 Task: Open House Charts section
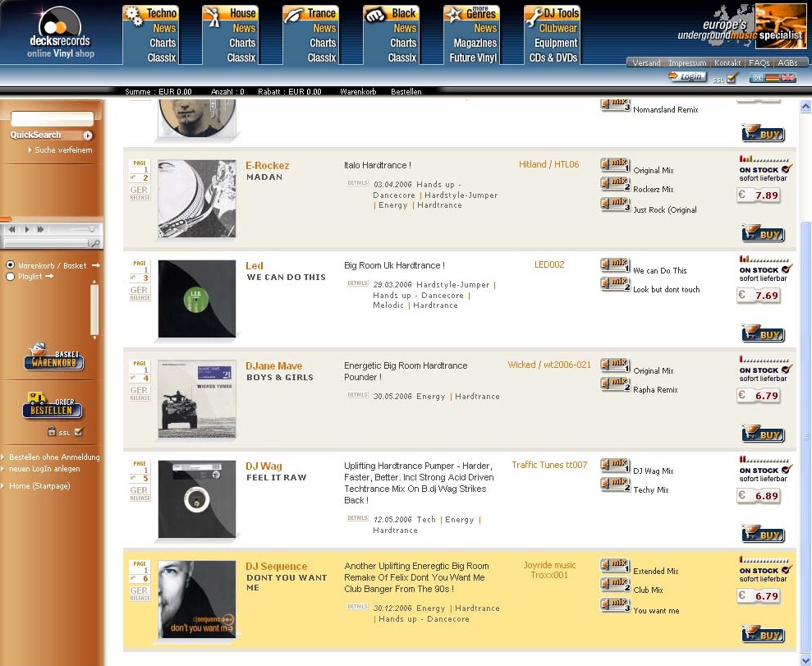(x=242, y=43)
